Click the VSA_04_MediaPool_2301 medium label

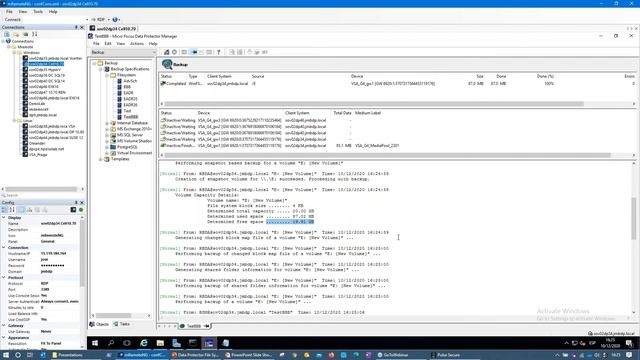(x=377, y=146)
